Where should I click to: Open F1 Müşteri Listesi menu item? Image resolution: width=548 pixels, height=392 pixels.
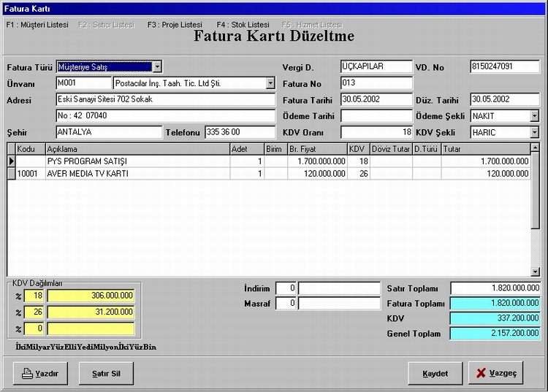point(37,25)
